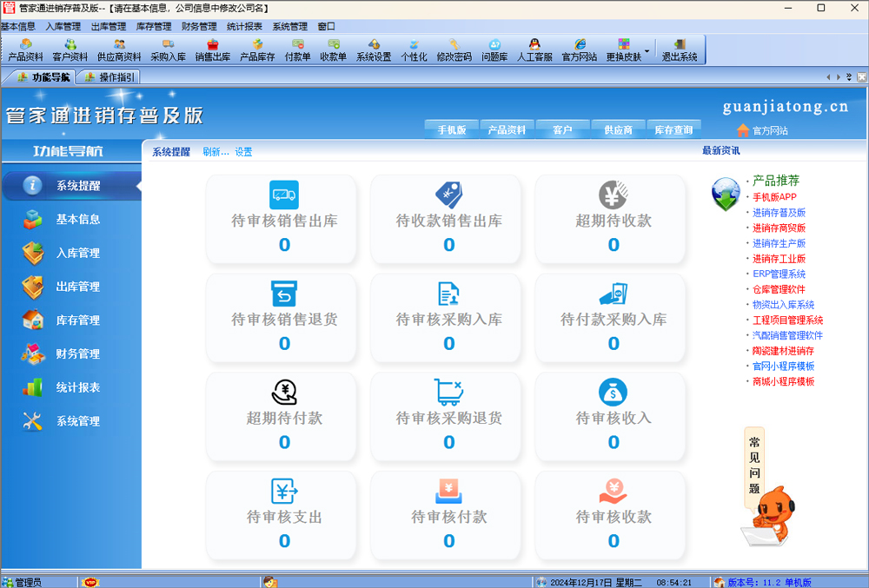Select 系统提醒 in the sidebar
The image size is (869, 588).
(x=71, y=186)
